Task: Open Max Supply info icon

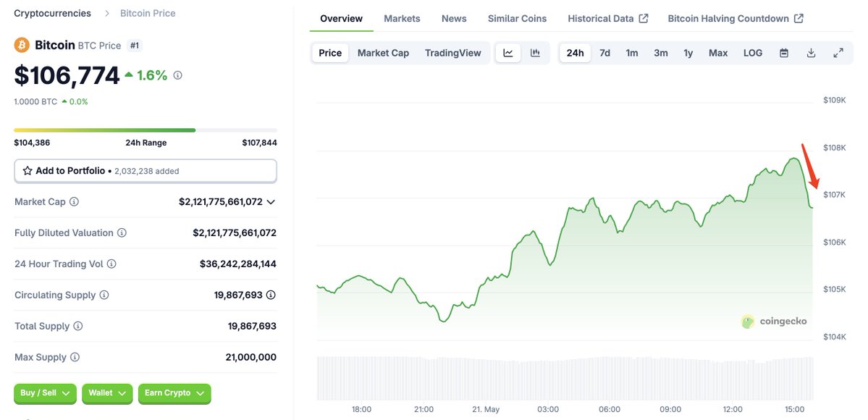Action: pos(75,357)
